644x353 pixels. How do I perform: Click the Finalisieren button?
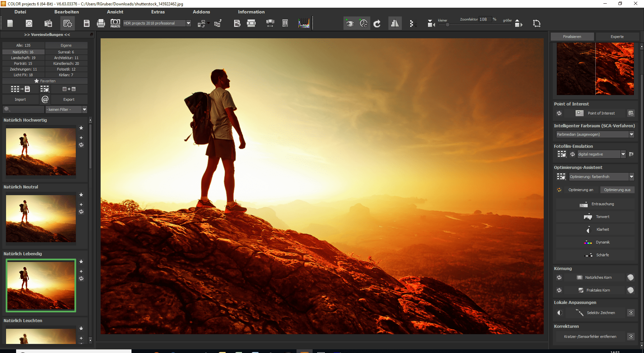[572, 36]
